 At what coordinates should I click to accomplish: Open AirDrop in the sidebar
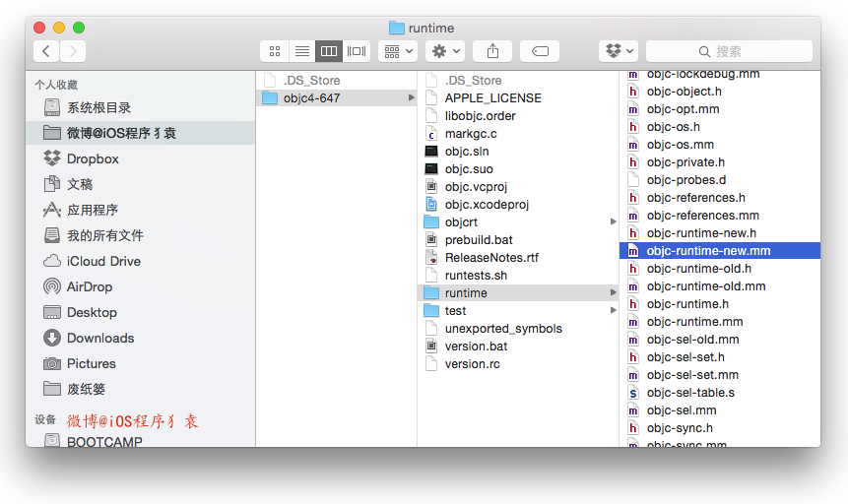click(89, 286)
